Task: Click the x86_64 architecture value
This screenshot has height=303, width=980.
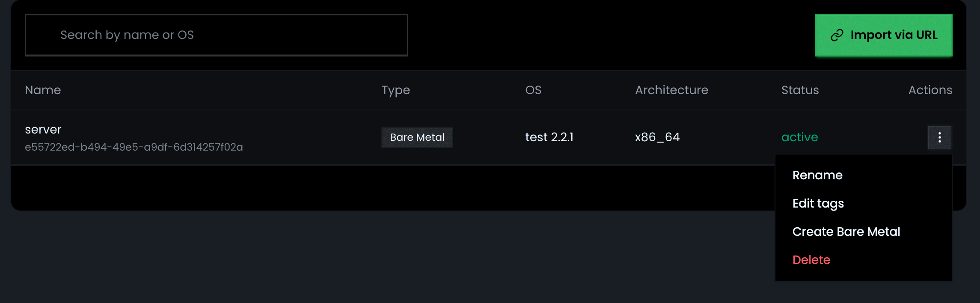Action: click(x=657, y=137)
